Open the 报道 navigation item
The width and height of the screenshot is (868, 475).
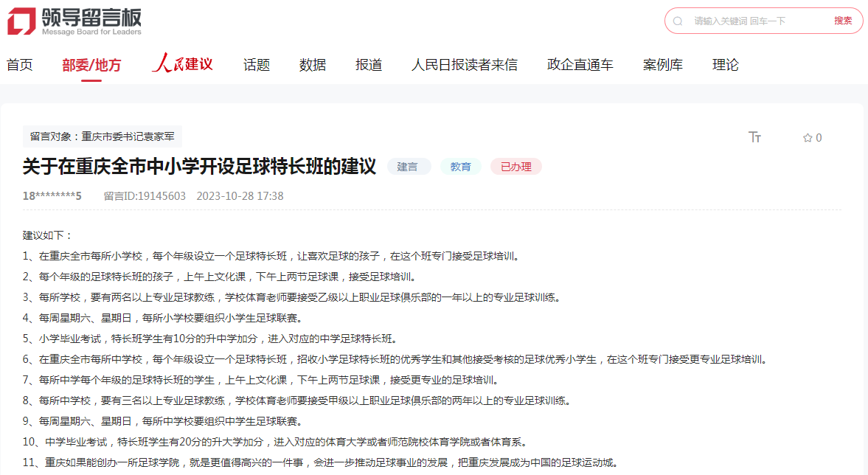[x=369, y=64]
